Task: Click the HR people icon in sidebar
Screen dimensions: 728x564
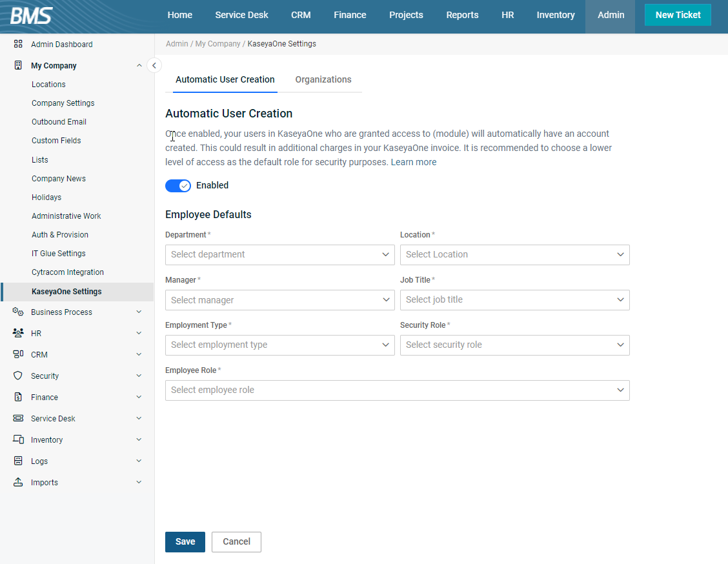Action: pos(18,333)
